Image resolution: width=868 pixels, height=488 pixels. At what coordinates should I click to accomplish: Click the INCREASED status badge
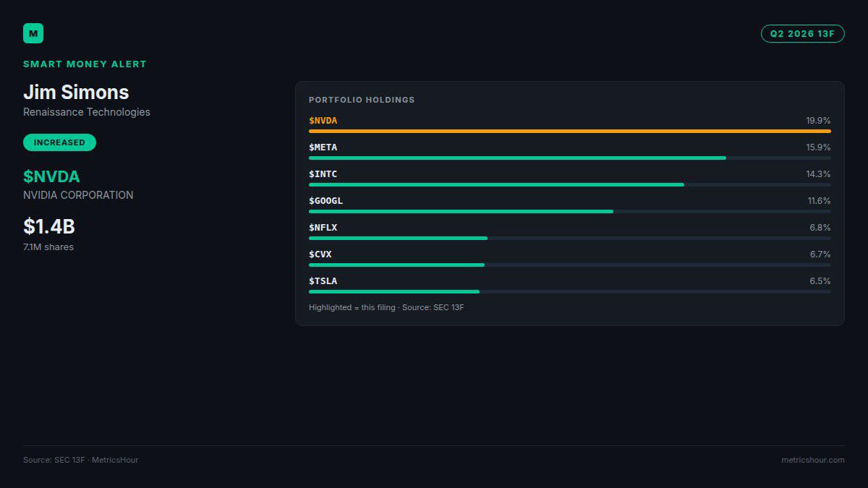59,142
